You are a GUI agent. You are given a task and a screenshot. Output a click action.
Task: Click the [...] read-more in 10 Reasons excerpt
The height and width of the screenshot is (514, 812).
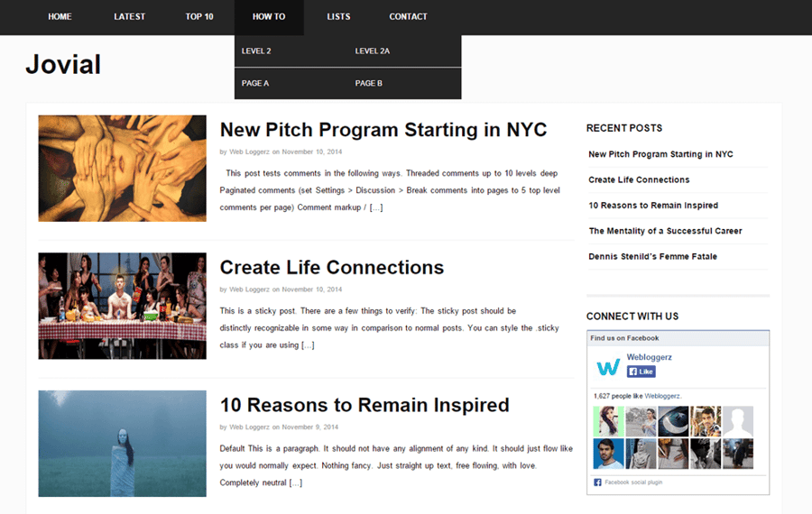click(x=296, y=482)
